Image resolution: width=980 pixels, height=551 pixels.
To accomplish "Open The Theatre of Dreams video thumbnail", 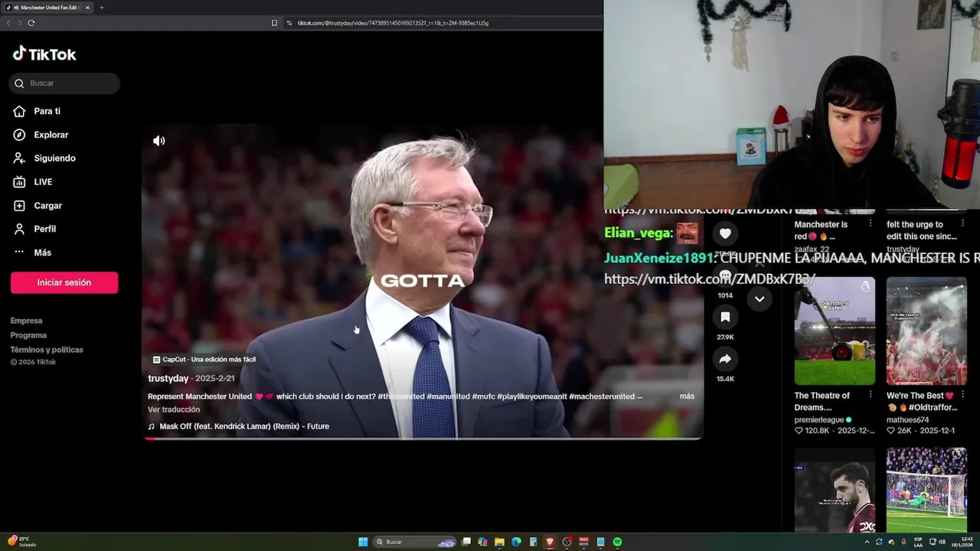I will coord(835,331).
